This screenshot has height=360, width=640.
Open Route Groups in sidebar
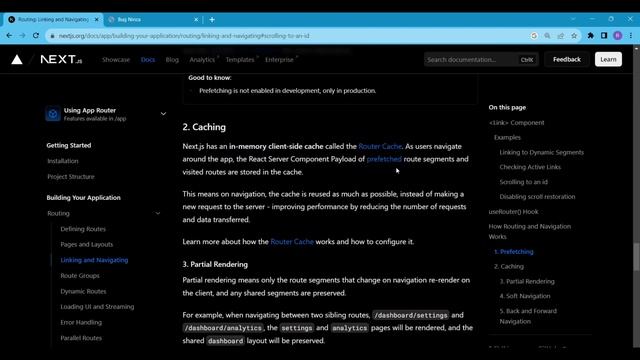80,276
